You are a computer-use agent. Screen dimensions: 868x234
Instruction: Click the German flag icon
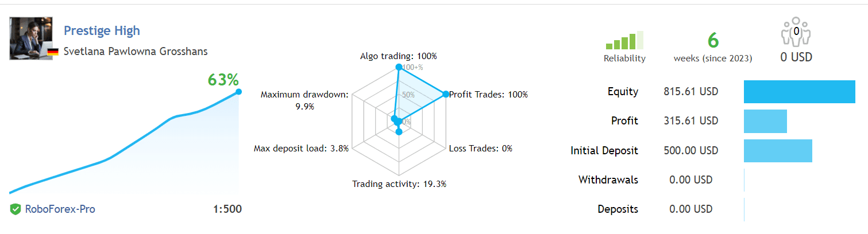pyautogui.click(x=53, y=52)
